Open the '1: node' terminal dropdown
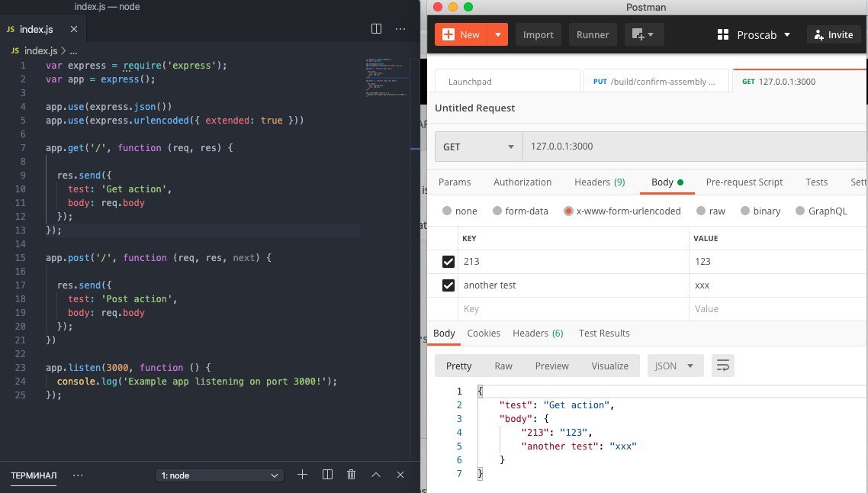The width and height of the screenshot is (868, 493). click(x=219, y=475)
